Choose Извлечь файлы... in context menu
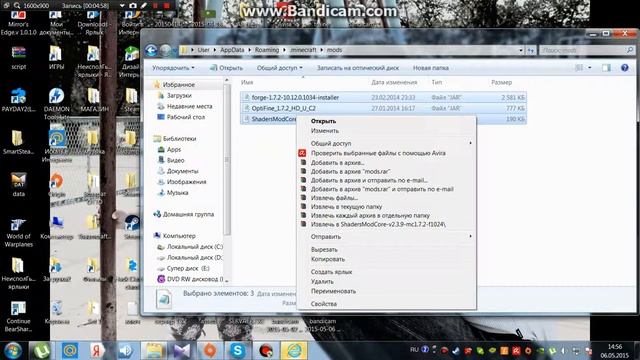 point(334,198)
